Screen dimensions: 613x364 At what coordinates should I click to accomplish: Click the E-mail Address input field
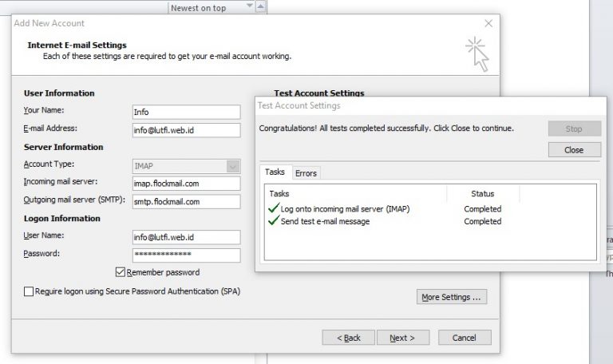pyautogui.click(x=187, y=130)
